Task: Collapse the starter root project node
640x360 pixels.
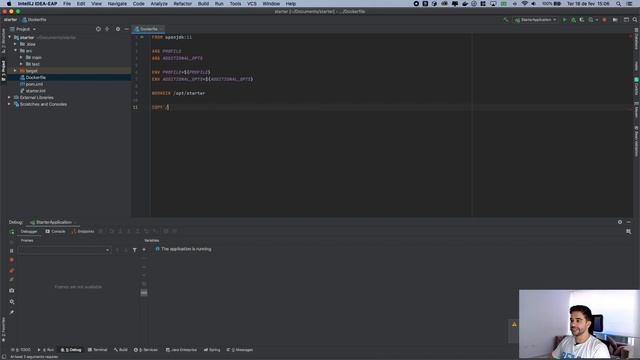Action: (x=9, y=38)
